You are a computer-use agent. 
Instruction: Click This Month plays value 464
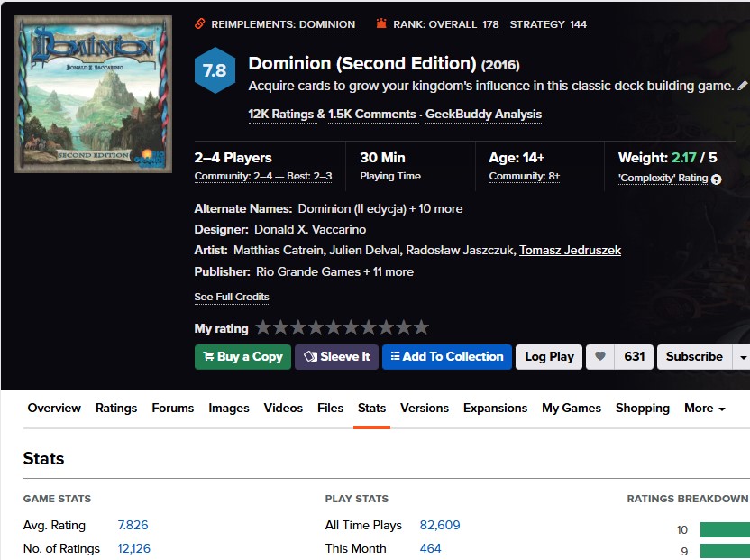tap(431, 548)
